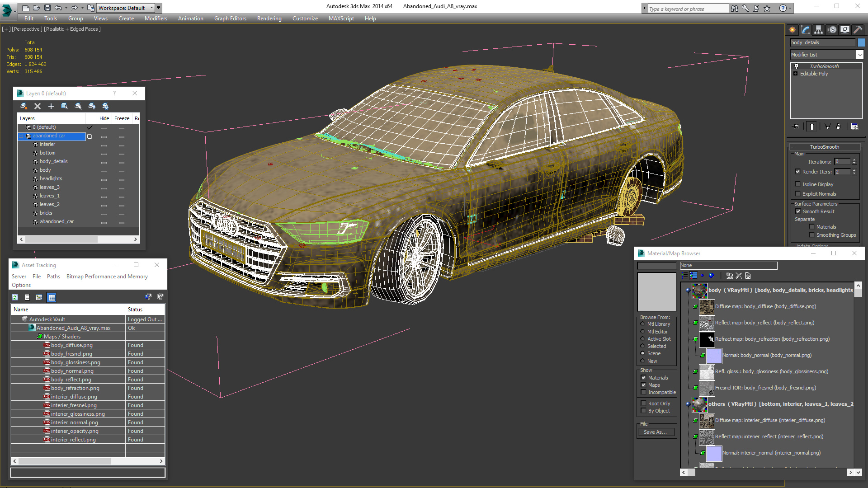Click Remove Modifier trash icon
868x488 pixels.
tap(839, 127)
